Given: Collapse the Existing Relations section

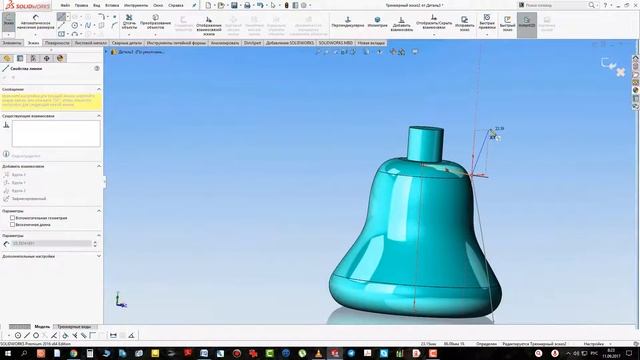Looking at the screenshot, I should (99, 116).
